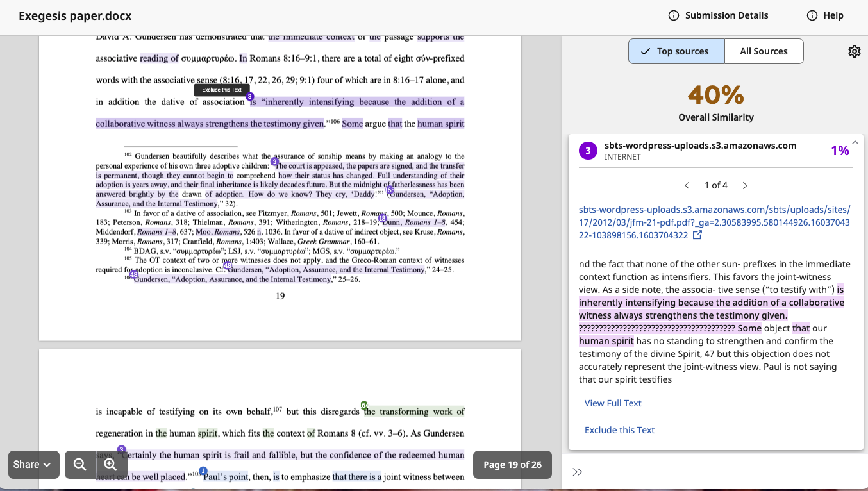Open the sbts-wordpress-uploads source URL
Viewport: 868px width, 491px height.
tap(714, 222)
